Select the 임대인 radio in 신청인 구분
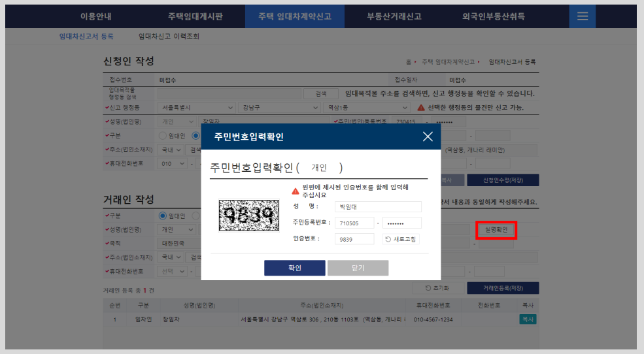The image size is (644, 354). 163,136
